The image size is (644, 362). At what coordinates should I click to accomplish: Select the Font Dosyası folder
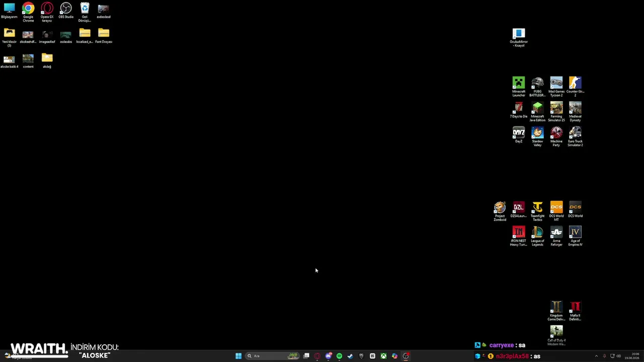coord(104,36)
